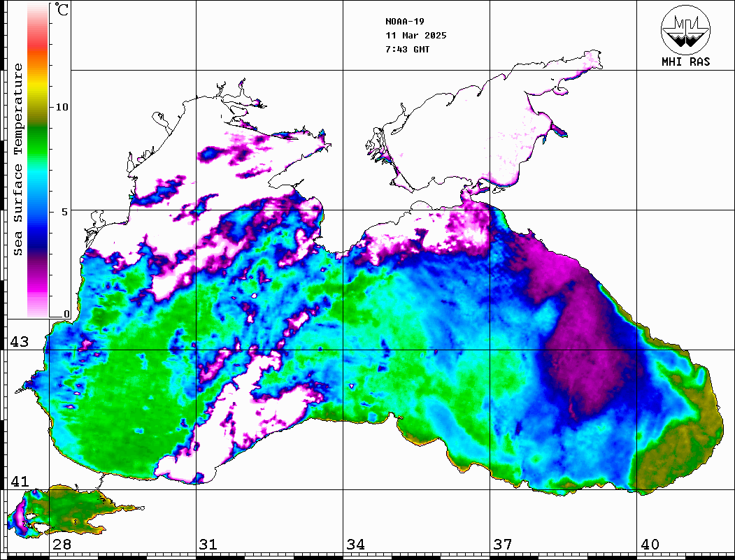
Task: Click the MHI RAS logo emblem
Action: [685, 29]
